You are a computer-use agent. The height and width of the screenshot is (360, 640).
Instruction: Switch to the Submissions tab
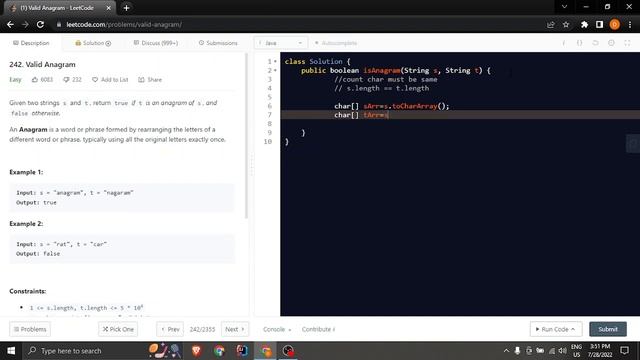[x=218, y=43]
